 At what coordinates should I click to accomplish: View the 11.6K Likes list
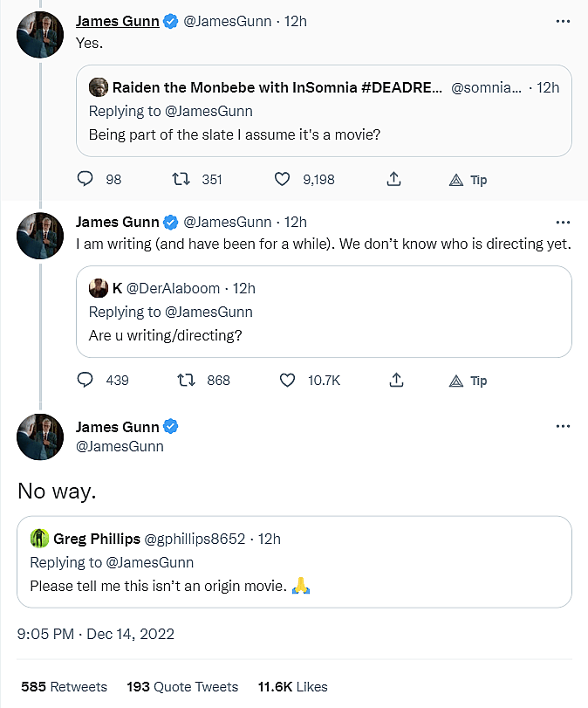click(292, 687)
